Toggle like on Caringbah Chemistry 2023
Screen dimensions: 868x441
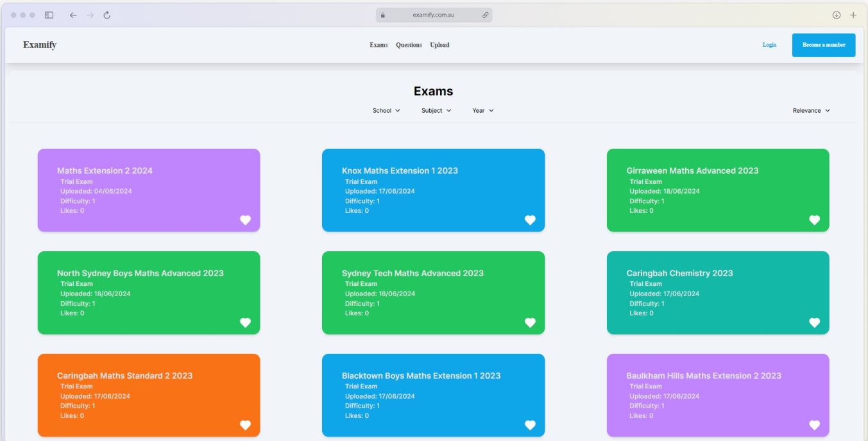[815, 322]
